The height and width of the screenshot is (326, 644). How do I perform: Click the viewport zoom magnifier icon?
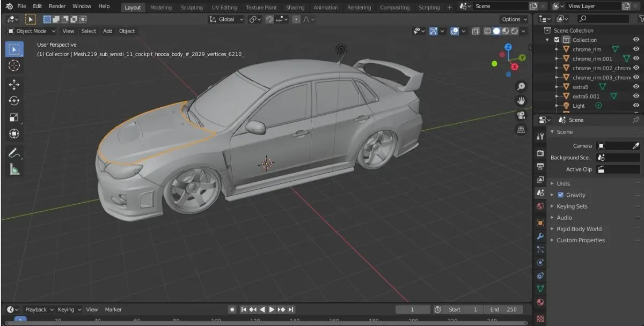click(521, 87)
